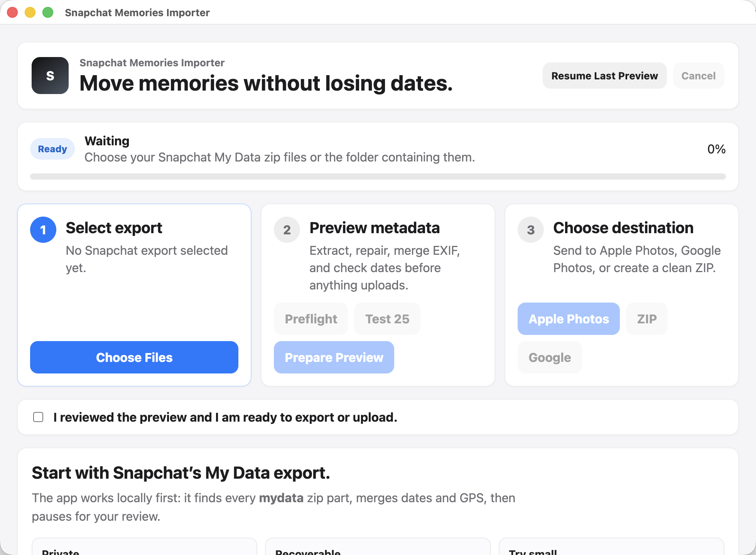The width and height of the screenshot is (756, 555).
Task: Click the step 3 number circle
Action: point(531,230)
